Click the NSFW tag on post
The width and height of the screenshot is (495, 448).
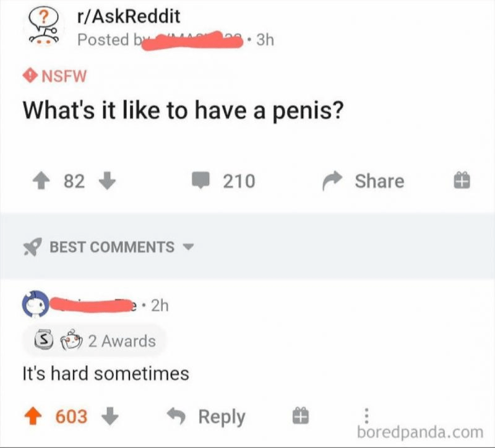click(54, 76)
